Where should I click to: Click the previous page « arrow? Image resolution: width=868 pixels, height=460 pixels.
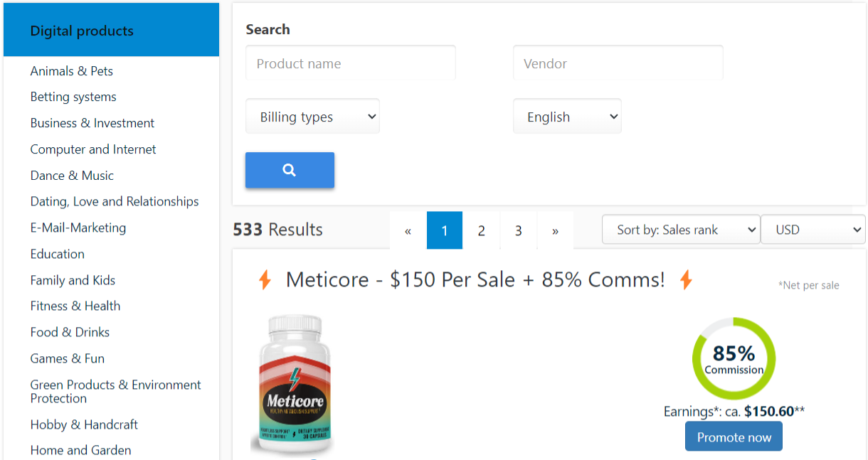(x=408, y=230)
